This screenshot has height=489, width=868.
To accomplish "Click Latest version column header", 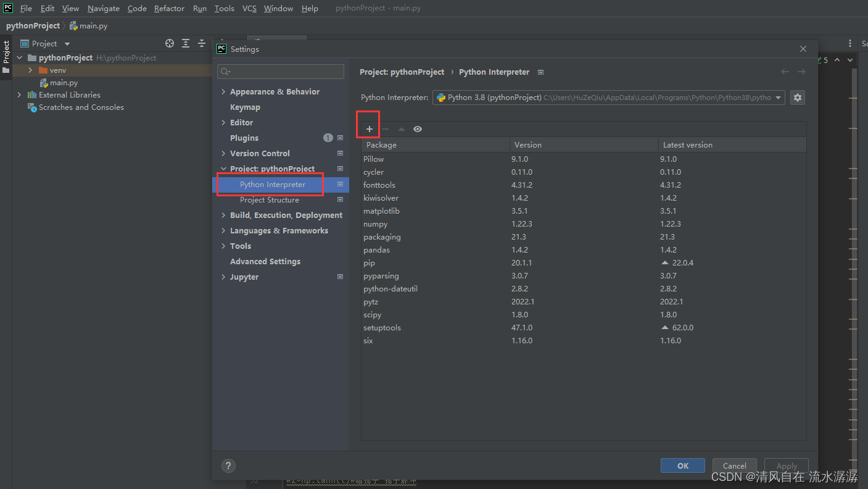I will 732,144.
